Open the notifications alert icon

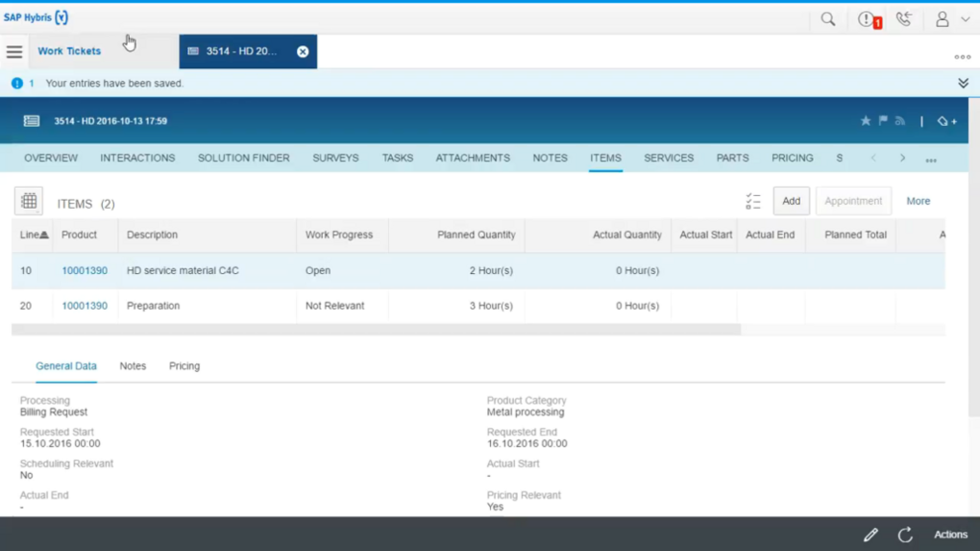point(869,20)
